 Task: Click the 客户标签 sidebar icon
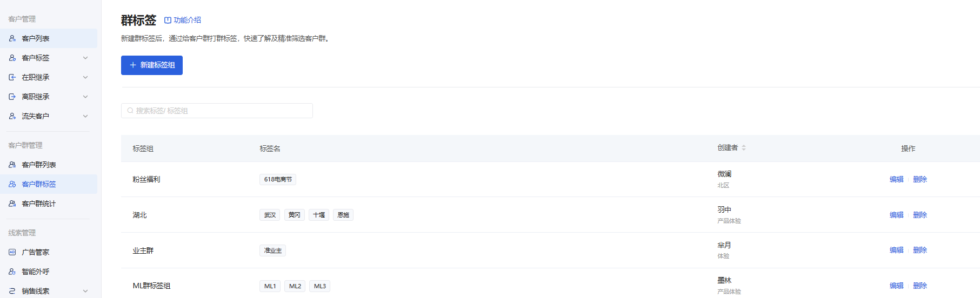click(x=12, y=58)
